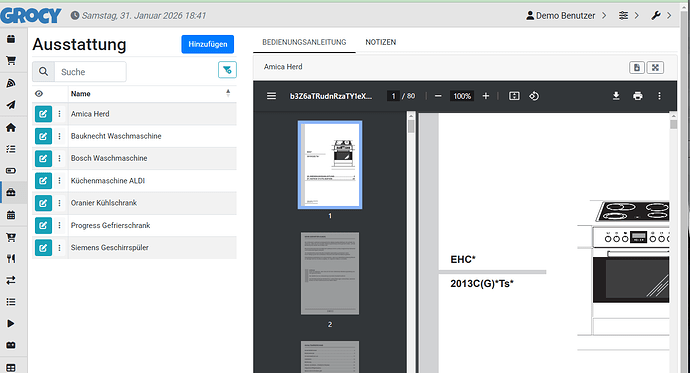The height and width of the screenshot is (373, 690).
Task: Select the Progress Gefrierschrank row
Action: (134, 225)
